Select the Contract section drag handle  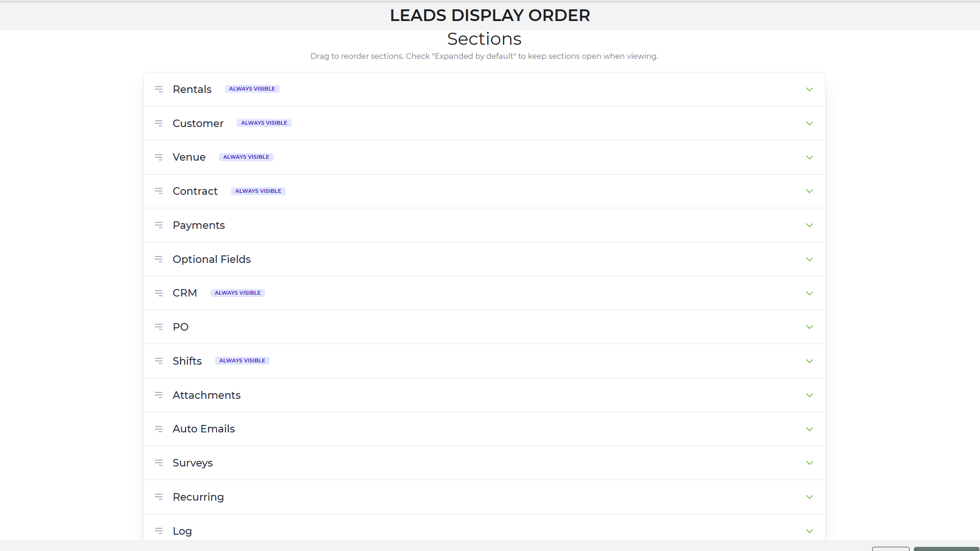(x=159, y=191)
